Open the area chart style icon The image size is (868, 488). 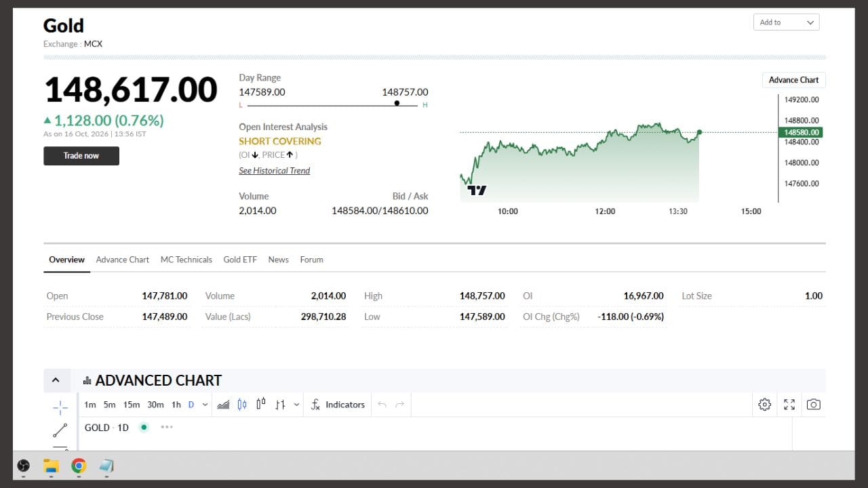point(223,405)
